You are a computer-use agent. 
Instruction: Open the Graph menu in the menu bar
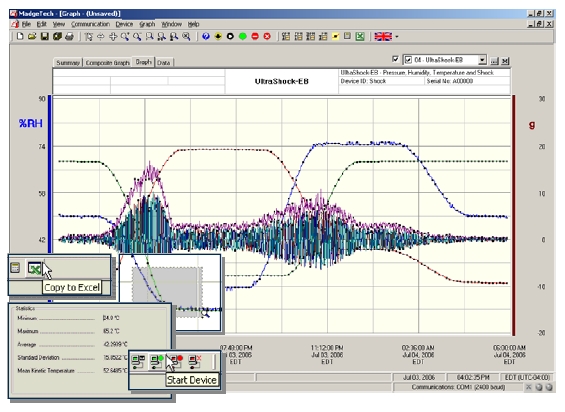click(x=147, y=24)
